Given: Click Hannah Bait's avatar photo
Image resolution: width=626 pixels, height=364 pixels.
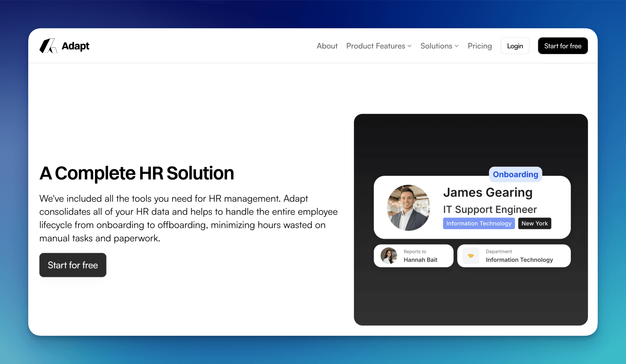Looking at the screenshot, I should 389,256.
